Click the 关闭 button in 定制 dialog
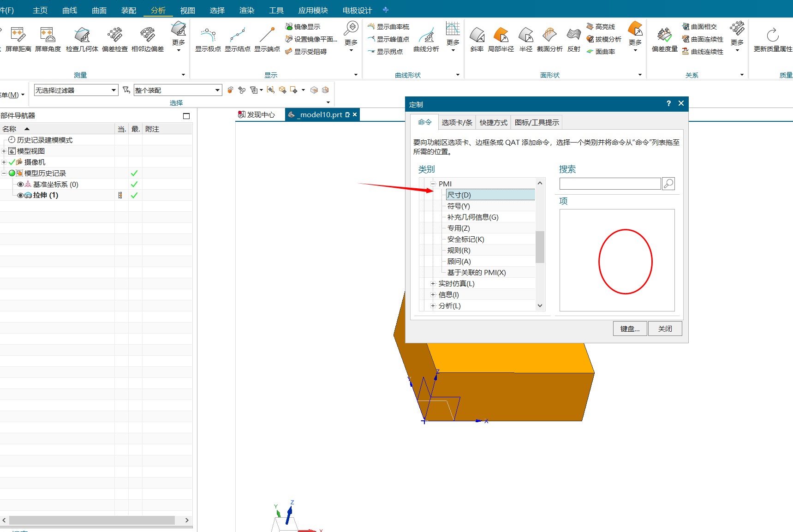The image size is (793, 532). [665, 329]
